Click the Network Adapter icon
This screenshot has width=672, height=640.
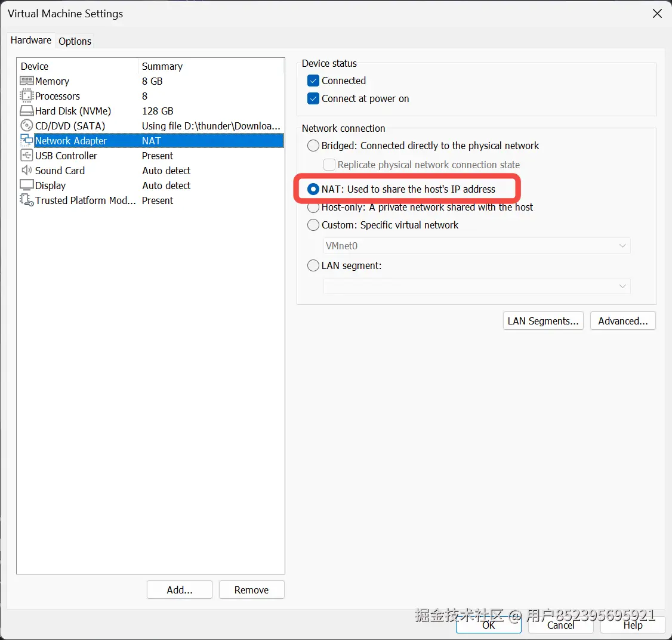coord(27,140)
